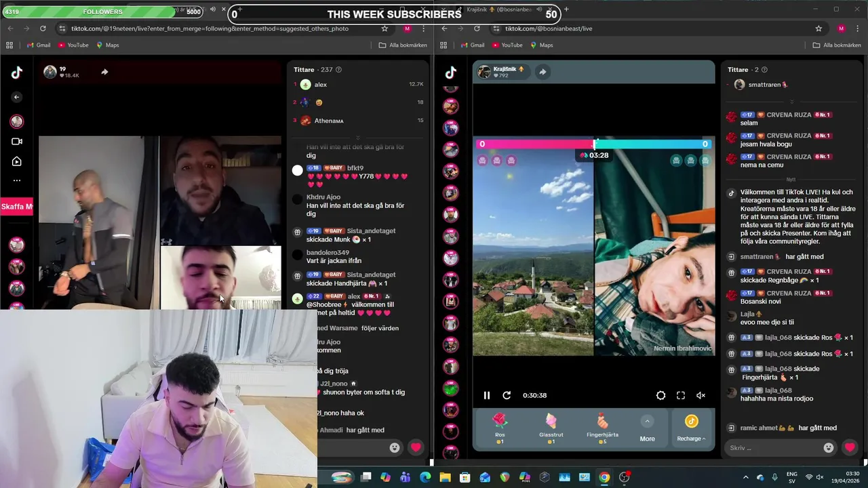Show hidden tray icons chevron
This screenshot has height=488, width=868.
click(747, 477)
